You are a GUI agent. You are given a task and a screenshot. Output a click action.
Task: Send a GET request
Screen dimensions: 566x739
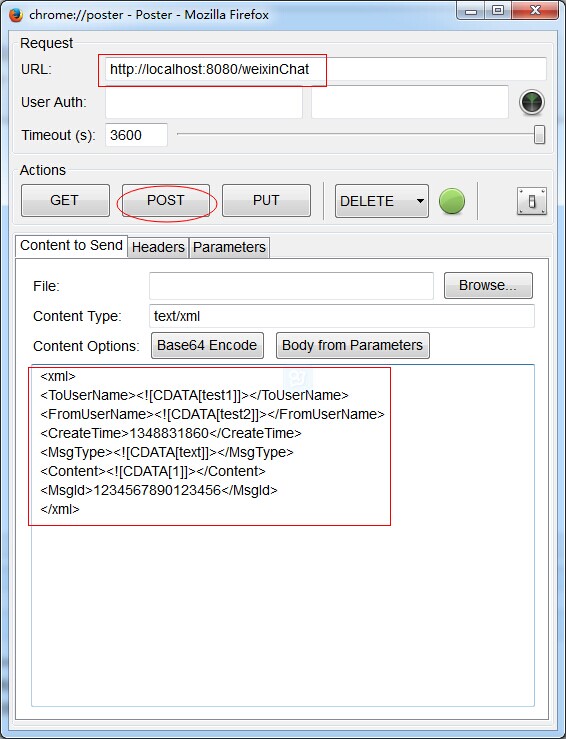[65, 201]
